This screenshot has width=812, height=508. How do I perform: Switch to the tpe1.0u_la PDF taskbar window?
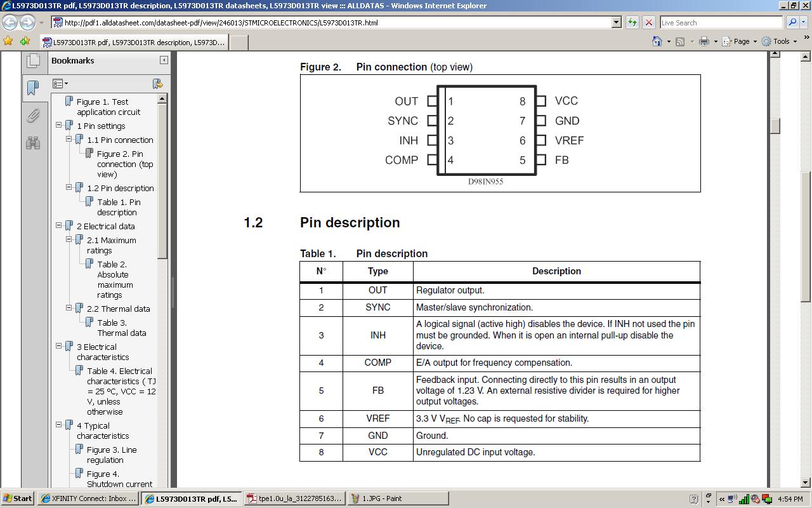pos(295,498)
